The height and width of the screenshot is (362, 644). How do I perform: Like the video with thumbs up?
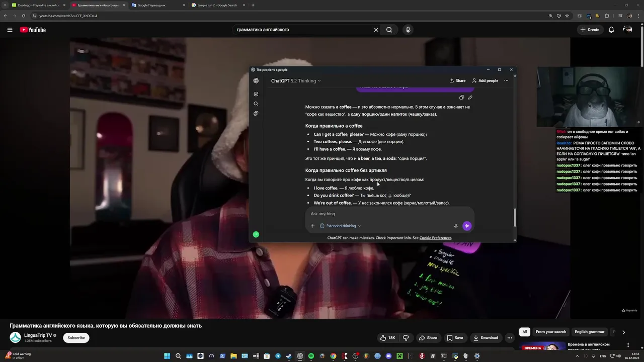point(387,338)
